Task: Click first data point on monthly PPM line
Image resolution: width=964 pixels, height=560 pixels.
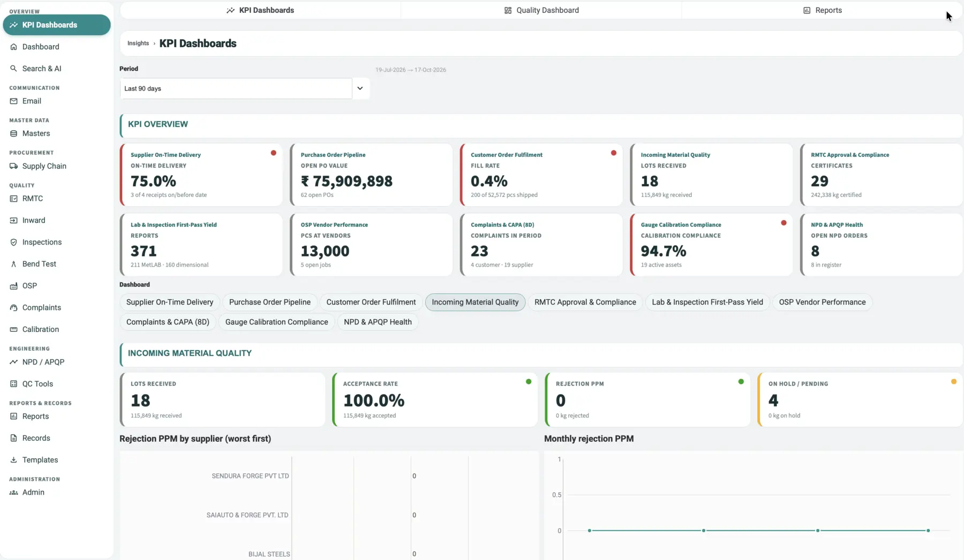Action: click(x=590, y=531)
